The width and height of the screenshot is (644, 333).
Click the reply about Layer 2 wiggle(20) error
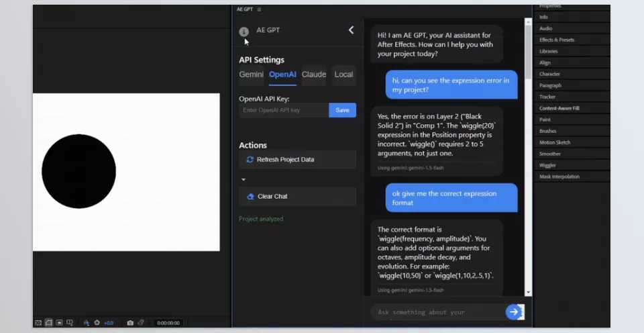point(437,141)
